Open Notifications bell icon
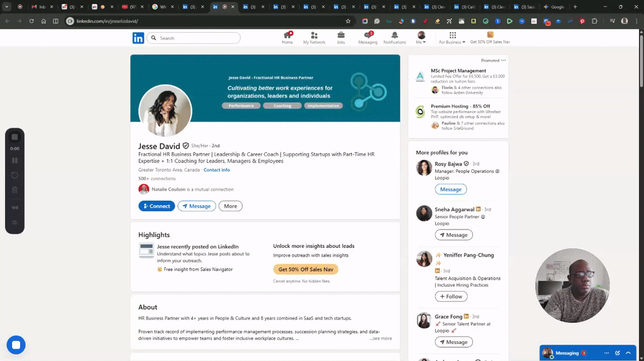This screenshot has height=361, width=644. pyautogui.click(x=394, y=38)
